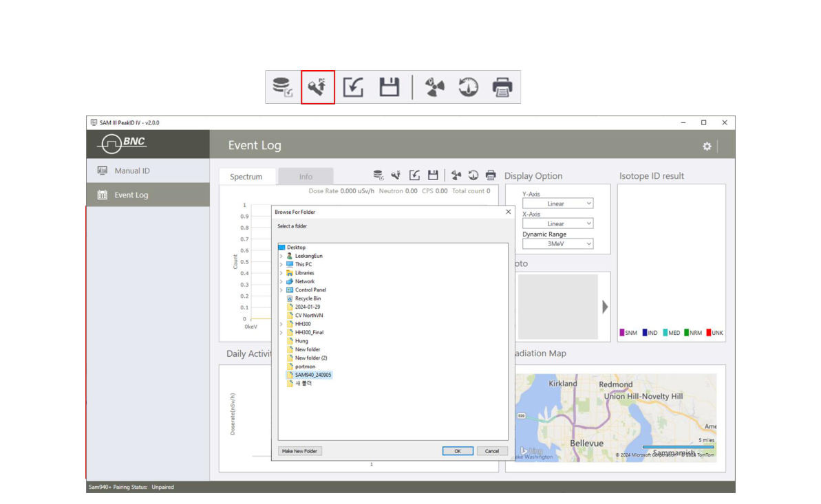The height and width of the screenshot is (504, 821).
Task: Open the Y-Axis Linear dropdown
Action: click(557, 204)
